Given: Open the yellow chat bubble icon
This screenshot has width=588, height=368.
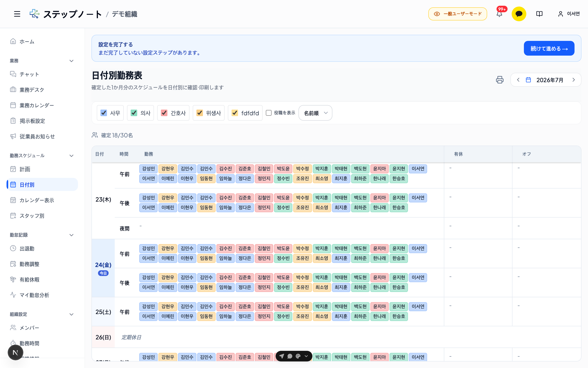Looking at the screenshot, I should tap(519, 14).
